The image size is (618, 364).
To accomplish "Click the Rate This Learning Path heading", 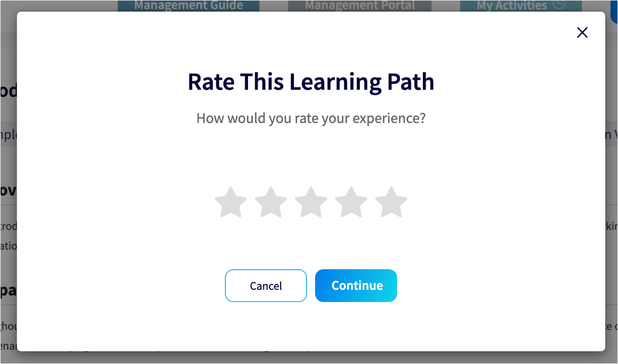I will point(311,82).
